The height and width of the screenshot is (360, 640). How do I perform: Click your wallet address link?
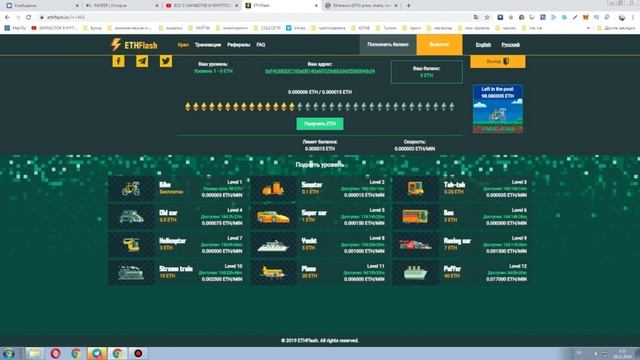point(320,71)
